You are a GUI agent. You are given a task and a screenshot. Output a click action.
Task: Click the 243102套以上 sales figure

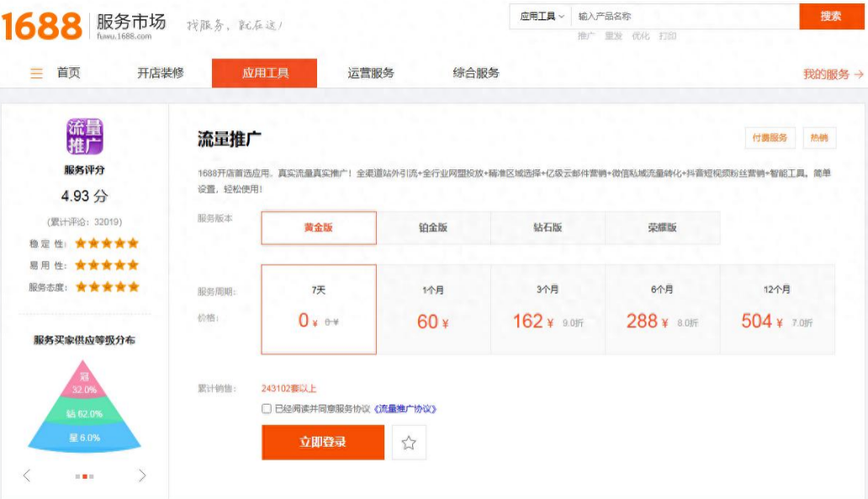point(288,388)
